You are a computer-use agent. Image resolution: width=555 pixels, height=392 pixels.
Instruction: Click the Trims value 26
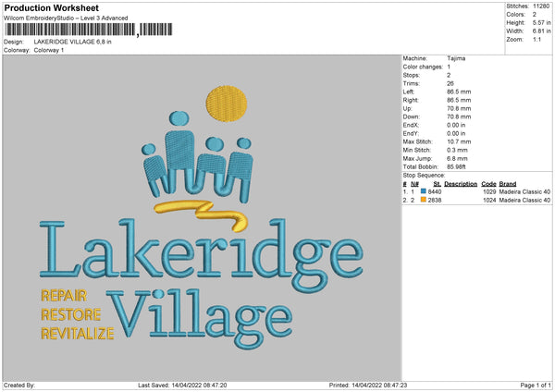point(450,83)
